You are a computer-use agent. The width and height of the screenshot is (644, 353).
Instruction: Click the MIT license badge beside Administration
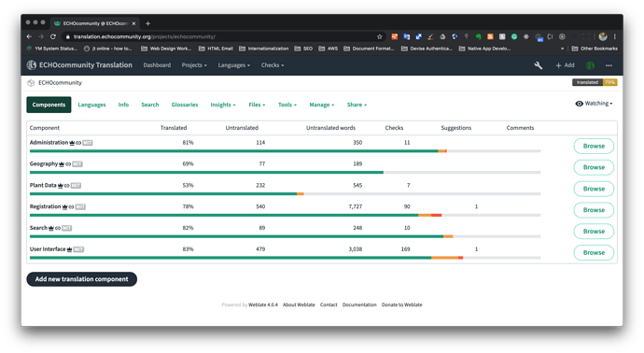tap(88, 143)
